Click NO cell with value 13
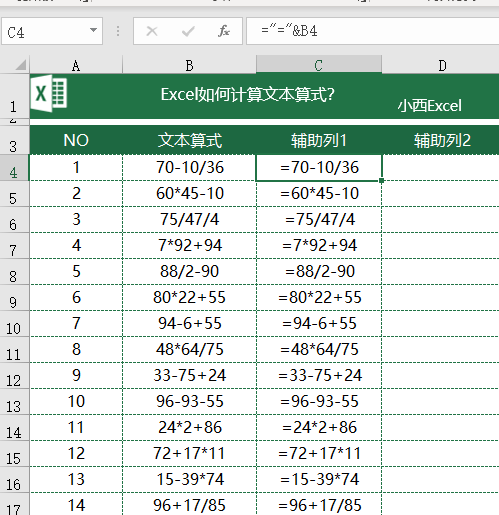The image size is (499, 515). pyautogui.click(x=76, y=480)
